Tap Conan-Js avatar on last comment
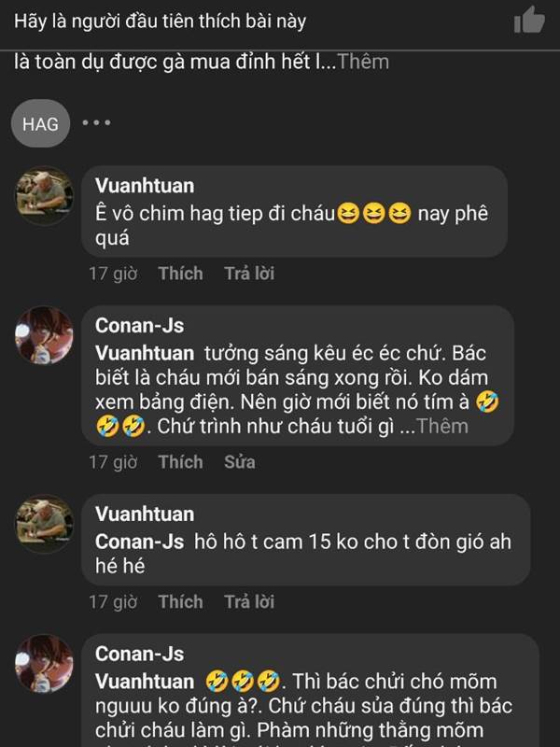Image resolution: width=560 pixels, height=747 pixels. tap(45, 664)
